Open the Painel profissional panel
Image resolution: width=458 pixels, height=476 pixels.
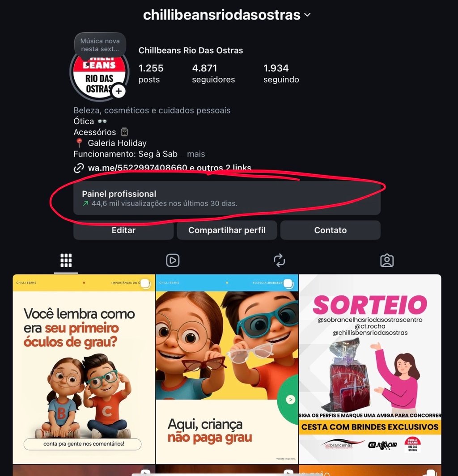227,198
